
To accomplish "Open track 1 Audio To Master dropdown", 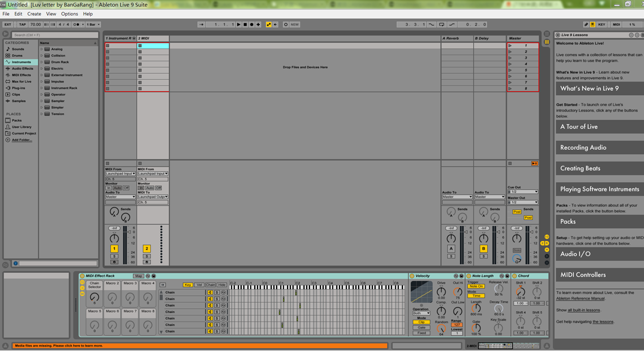I will pos(120,197).
